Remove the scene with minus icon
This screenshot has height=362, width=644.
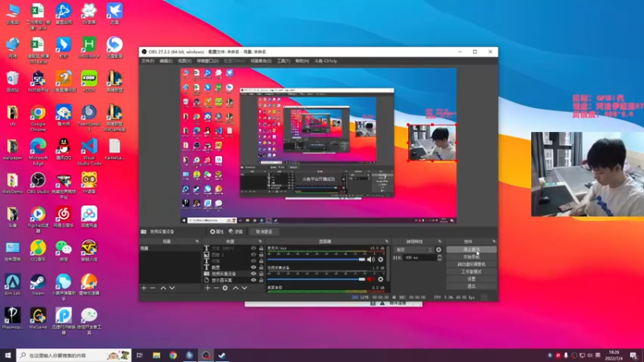153,288
